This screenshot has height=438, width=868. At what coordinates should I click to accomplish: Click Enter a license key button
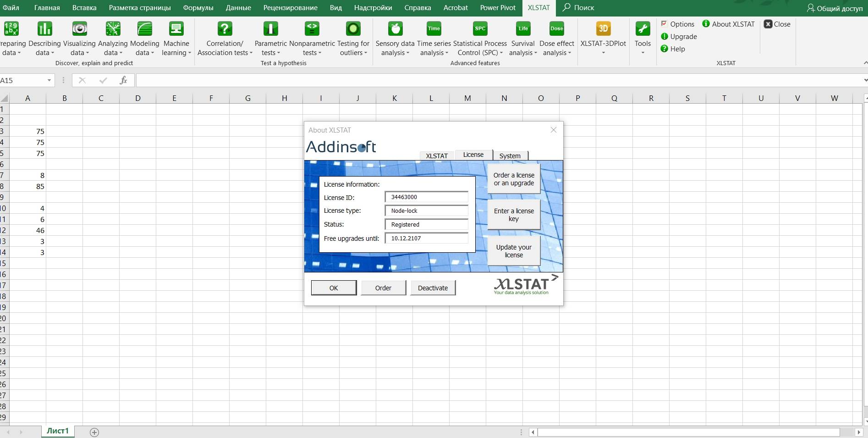pyautogui.click(x=514, y=215)
